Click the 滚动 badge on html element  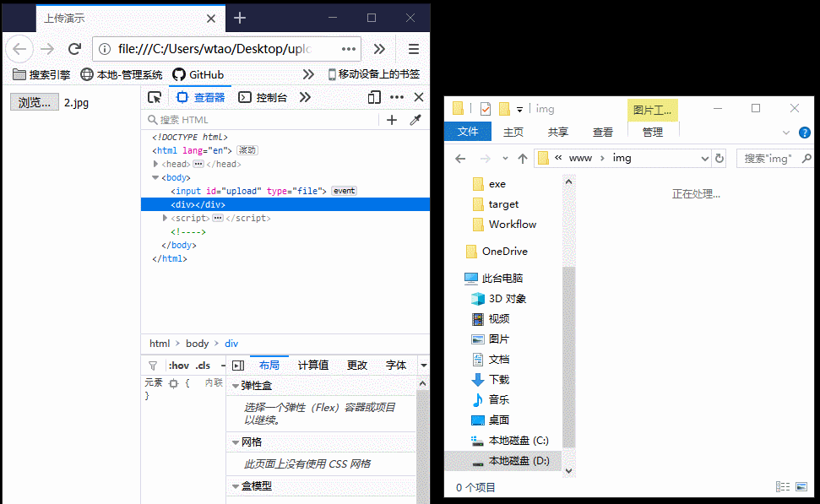point(247,150)
